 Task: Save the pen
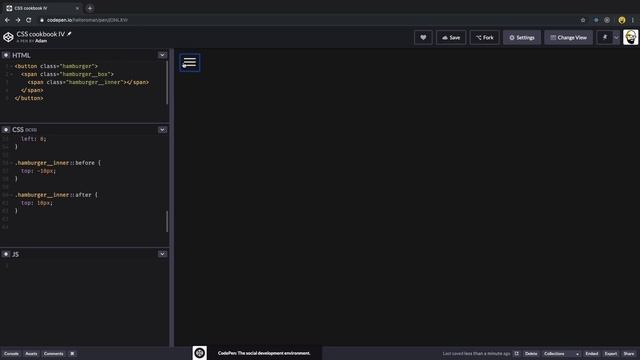pos(451,38)
